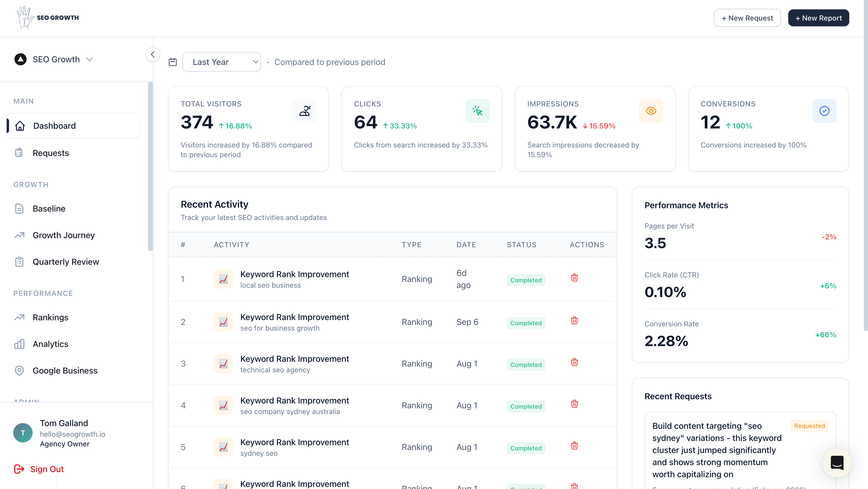Open Google Business page
Viewport: 868px width, 489px height.
[73, 371]
